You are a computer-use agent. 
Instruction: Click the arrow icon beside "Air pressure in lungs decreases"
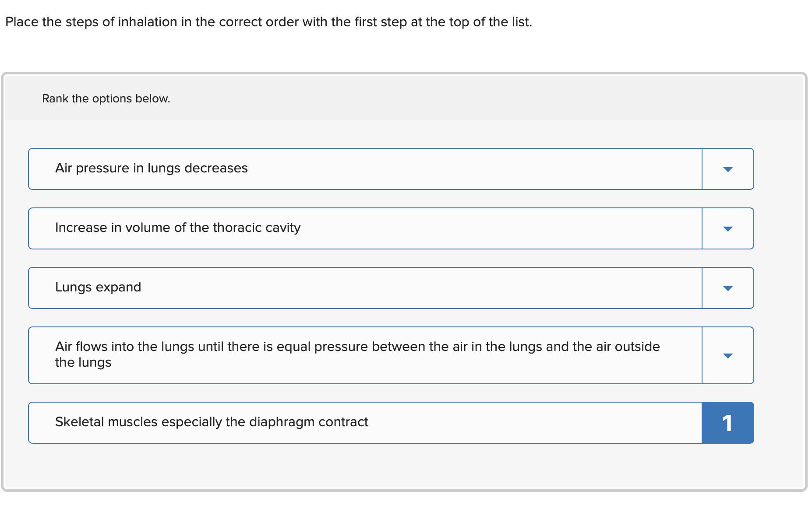(727, 169)
